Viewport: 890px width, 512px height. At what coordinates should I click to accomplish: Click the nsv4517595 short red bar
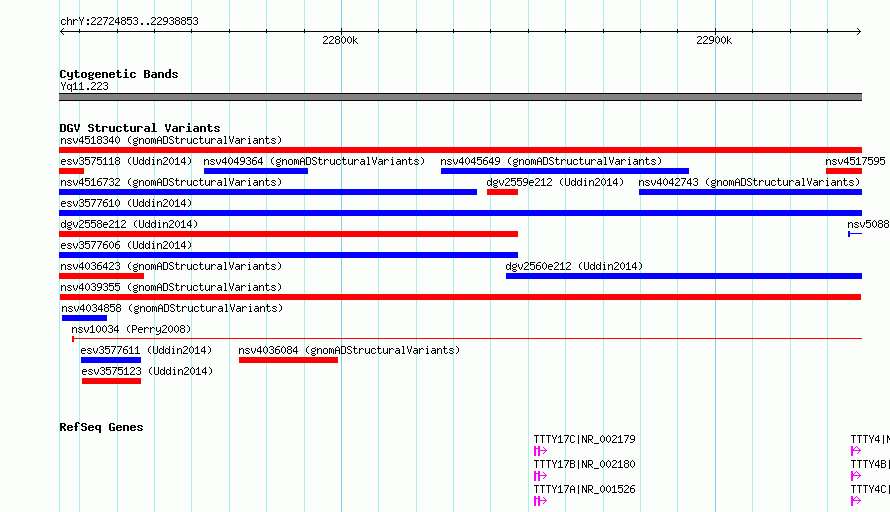(x=844, y=171)
